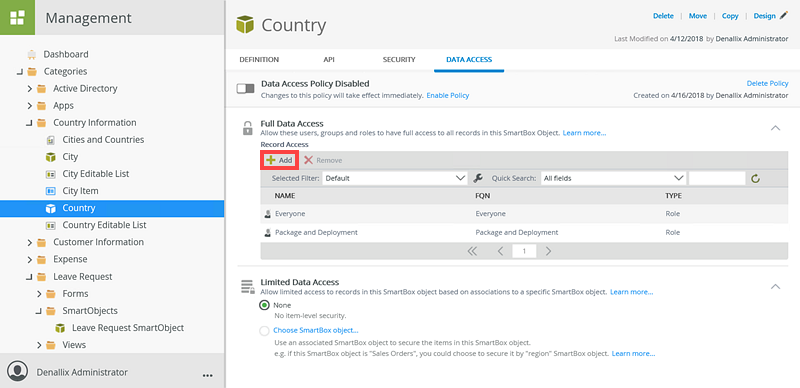Sort by the TYPE column header
Image resolution: width=800 pixels, height=388 pixels.
pos(673,196)
